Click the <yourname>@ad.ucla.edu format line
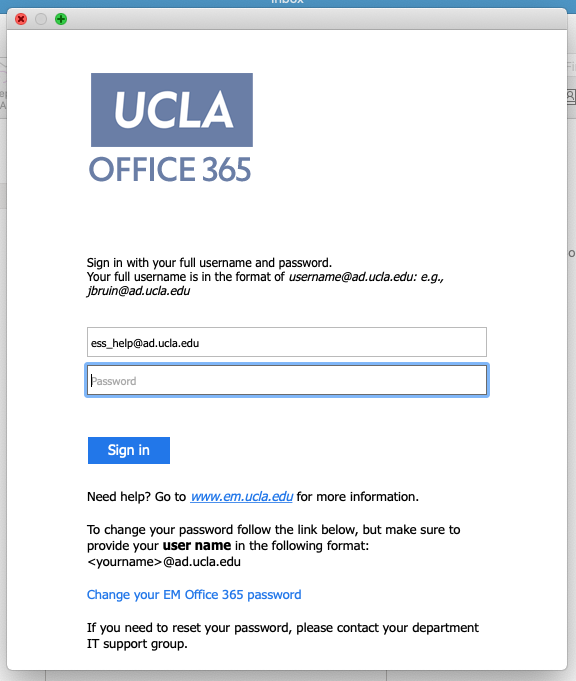The width and height of the screenshot is (576, 681). coord(164,562)
